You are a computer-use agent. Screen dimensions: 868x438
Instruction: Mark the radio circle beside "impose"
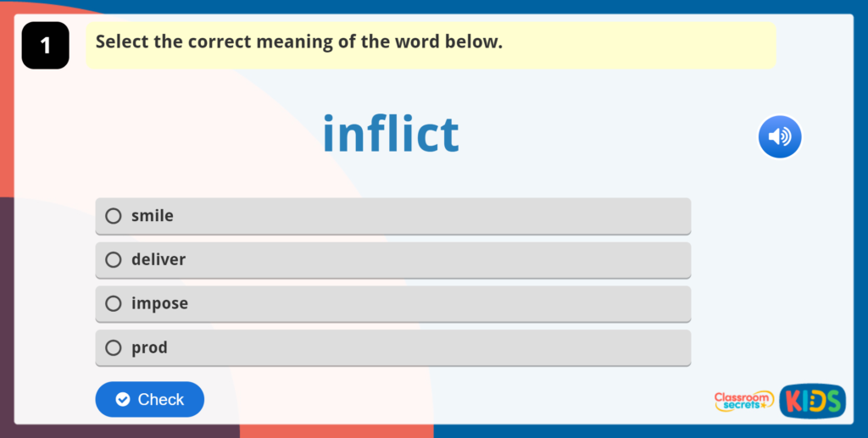tap(114, 303)
